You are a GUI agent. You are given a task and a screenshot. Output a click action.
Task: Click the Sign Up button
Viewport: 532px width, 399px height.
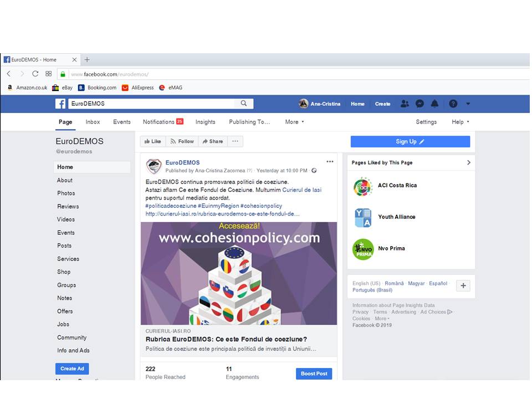pyautogui.click(x=410, y=141)
